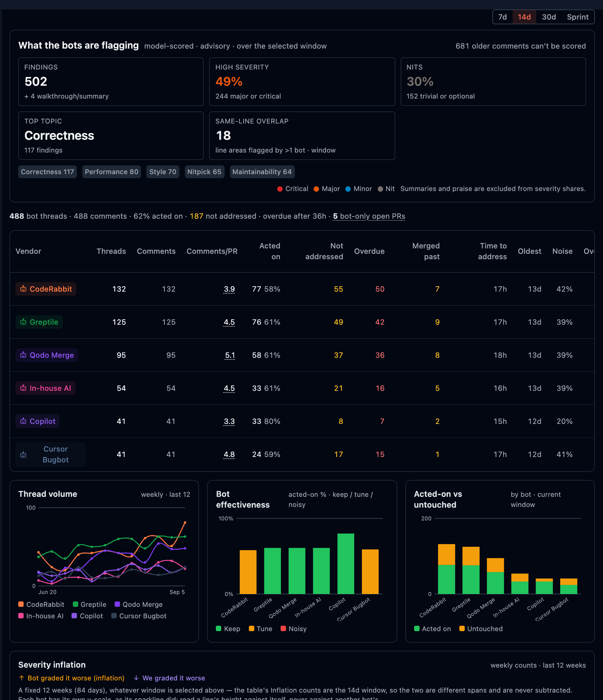Open the Qodo Merge vendor badge
The height and width of the screenshot is (700, 603).
(x=47, y=355)
